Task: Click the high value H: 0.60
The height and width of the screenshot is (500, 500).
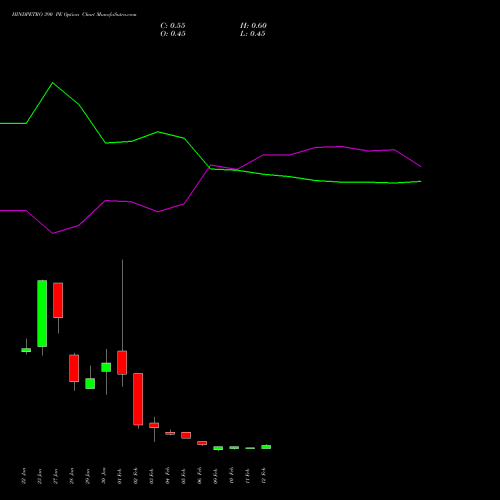Action: (x=253, y=26)
